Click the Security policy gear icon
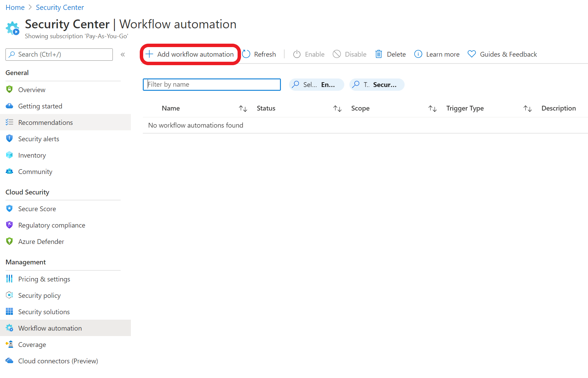The height and width of the screenshot is (378, 588). 10,295
